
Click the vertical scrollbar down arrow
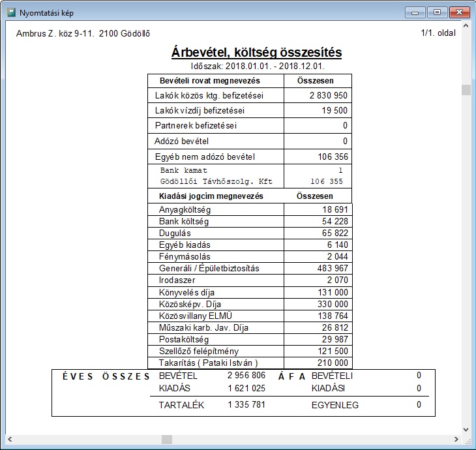click(466, 429)
